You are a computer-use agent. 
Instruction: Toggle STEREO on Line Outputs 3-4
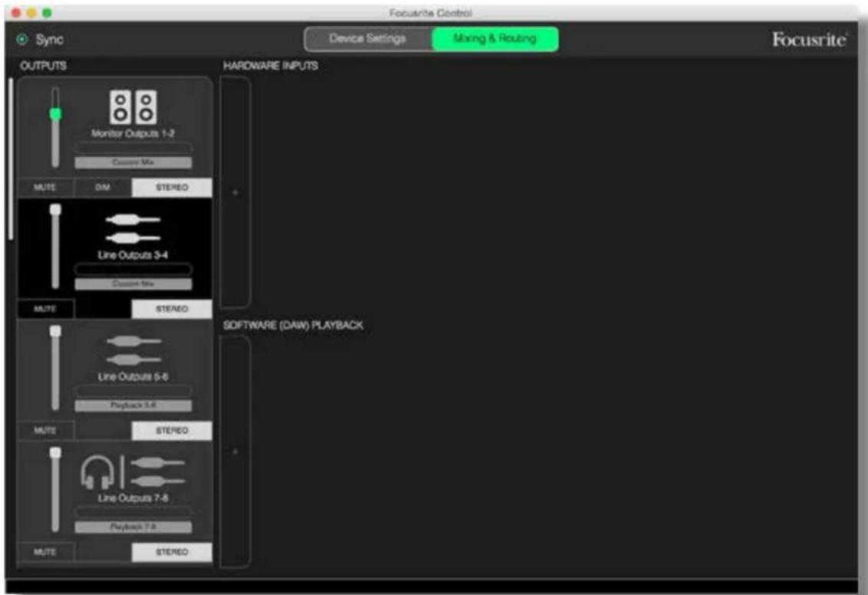point(172,309)
